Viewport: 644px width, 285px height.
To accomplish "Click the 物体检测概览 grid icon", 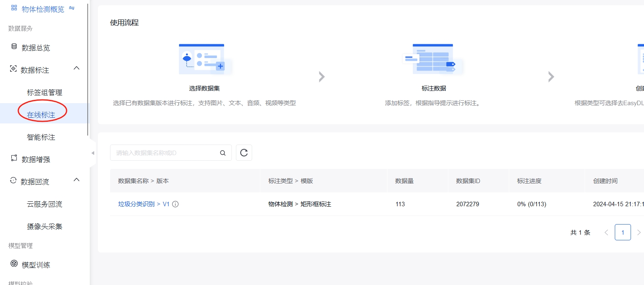I will pyautogui.click(x=14, y=8).
